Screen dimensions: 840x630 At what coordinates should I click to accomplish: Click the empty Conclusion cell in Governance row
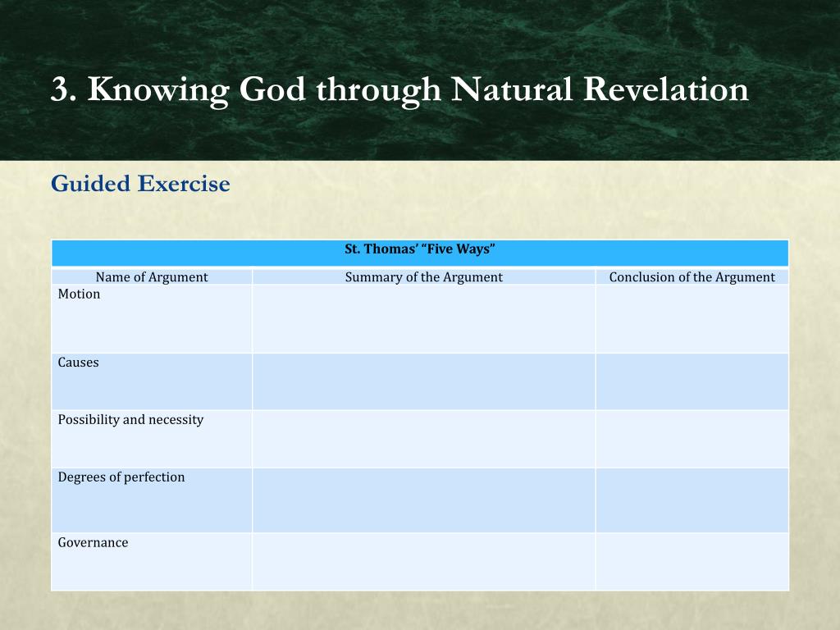(692, 562)
